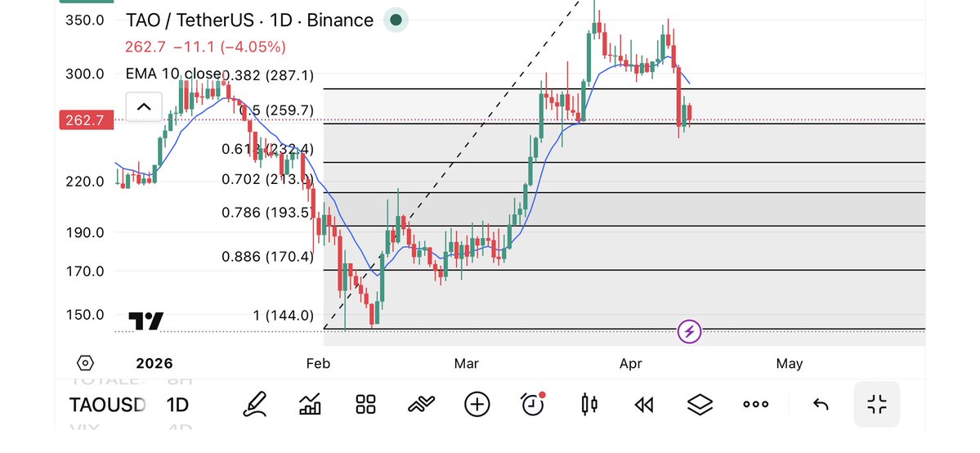Image resolution: width=980 pixels, height=453 pixels.
Task: Open the alert clock icon
Action: 533,403
